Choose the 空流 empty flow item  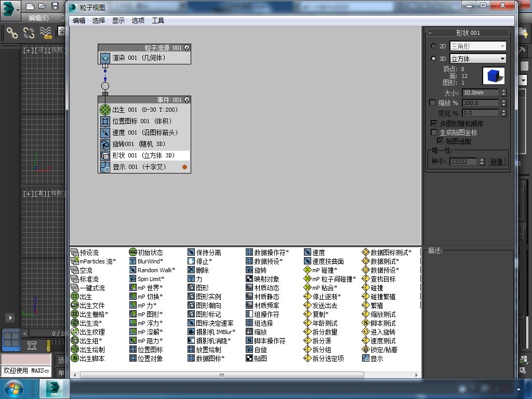82,270
